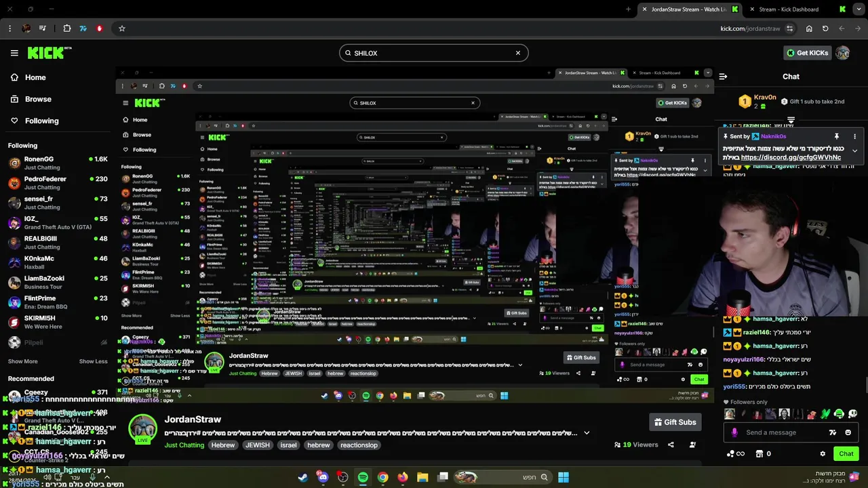The height and width of the screenshot is (488, 868).
Task: Open new browser tab plus button
Action: 628,9
